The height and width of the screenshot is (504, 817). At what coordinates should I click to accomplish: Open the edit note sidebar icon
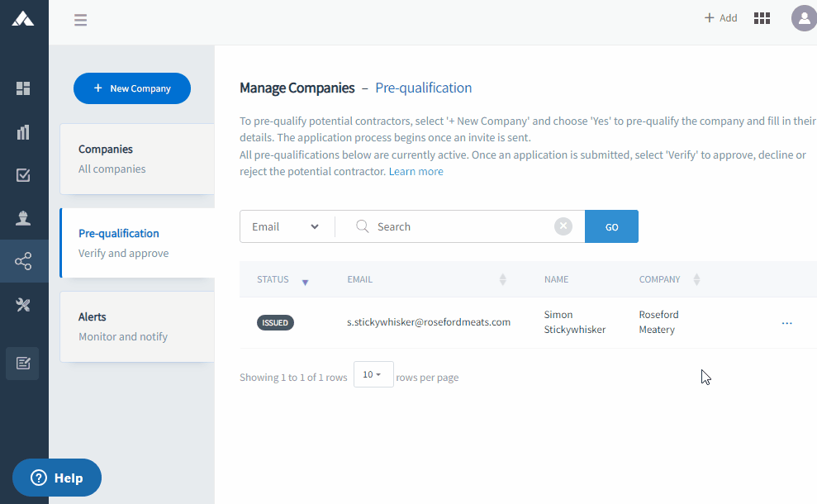tap(23, 363)
